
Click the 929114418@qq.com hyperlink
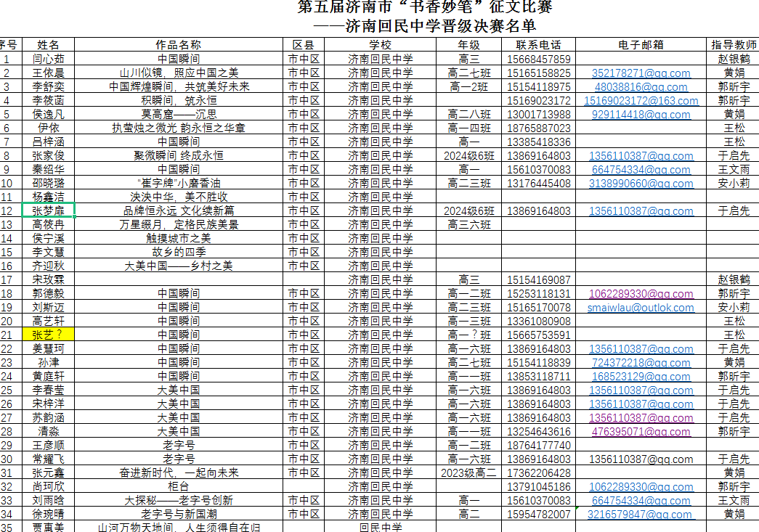click(641, 115)
